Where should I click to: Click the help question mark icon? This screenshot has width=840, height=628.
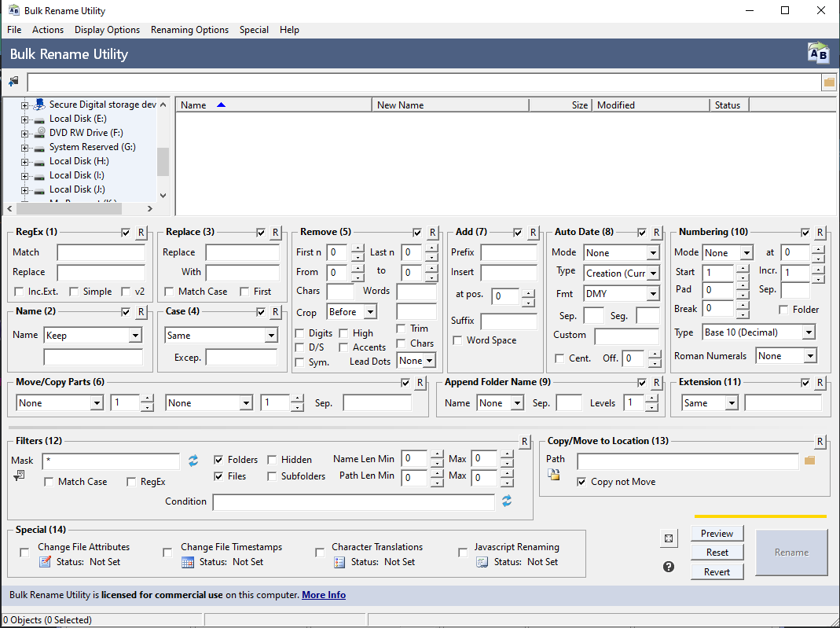point(669,567)
